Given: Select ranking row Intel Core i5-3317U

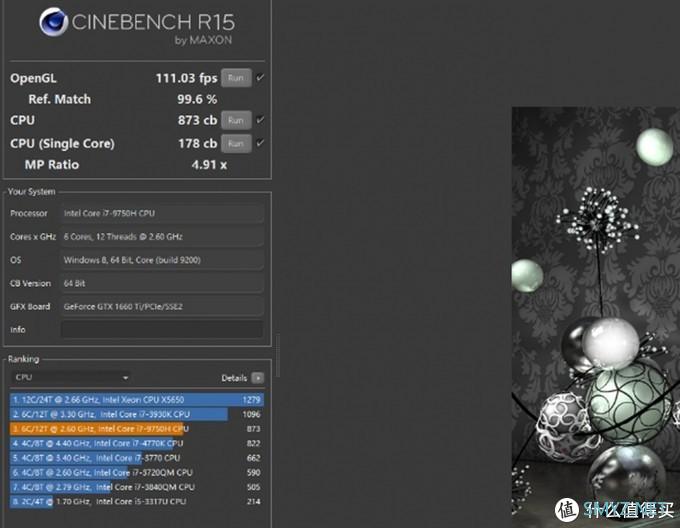Looking at the screenshot, I should [137, 502].
